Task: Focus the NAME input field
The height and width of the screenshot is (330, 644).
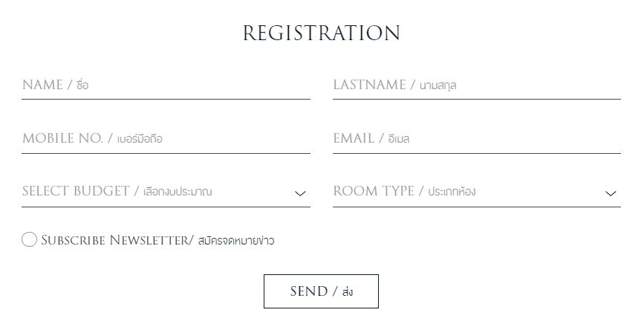Action: point(166,85)
